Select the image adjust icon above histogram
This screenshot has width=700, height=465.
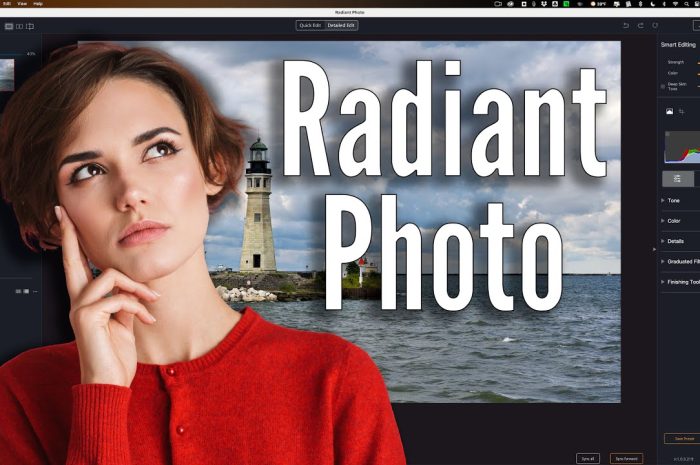click(669, 112)
